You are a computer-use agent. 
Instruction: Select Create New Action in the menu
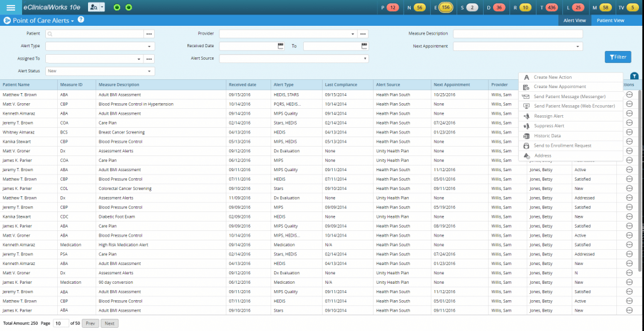pos(570,77)
